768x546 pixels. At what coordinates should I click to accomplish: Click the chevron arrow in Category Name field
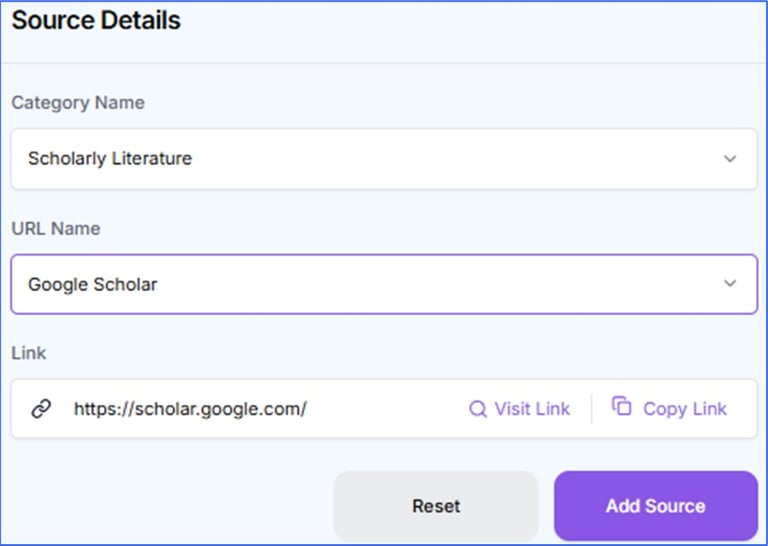(730, 159)
